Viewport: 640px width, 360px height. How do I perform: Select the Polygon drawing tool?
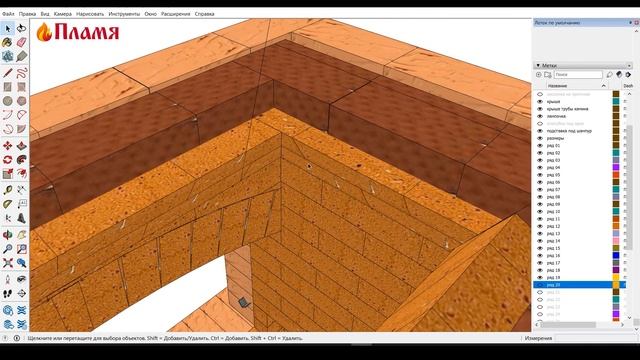click(x=22, y=101)
